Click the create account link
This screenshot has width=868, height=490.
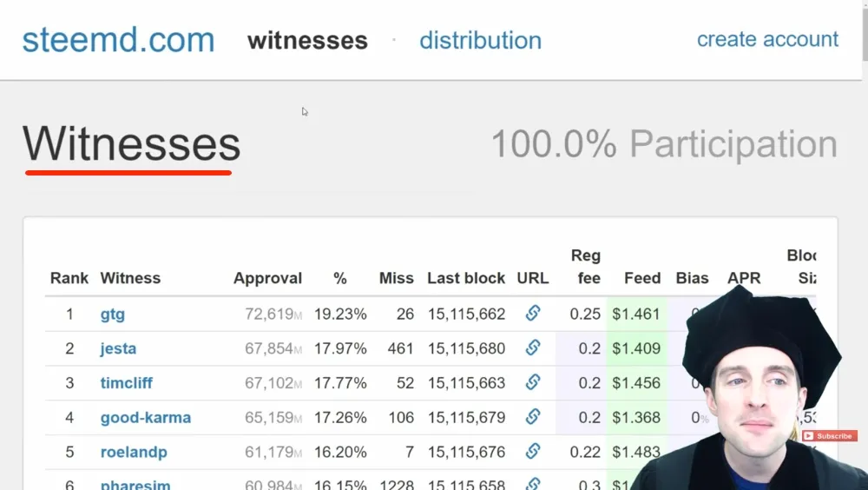(767, 39)
